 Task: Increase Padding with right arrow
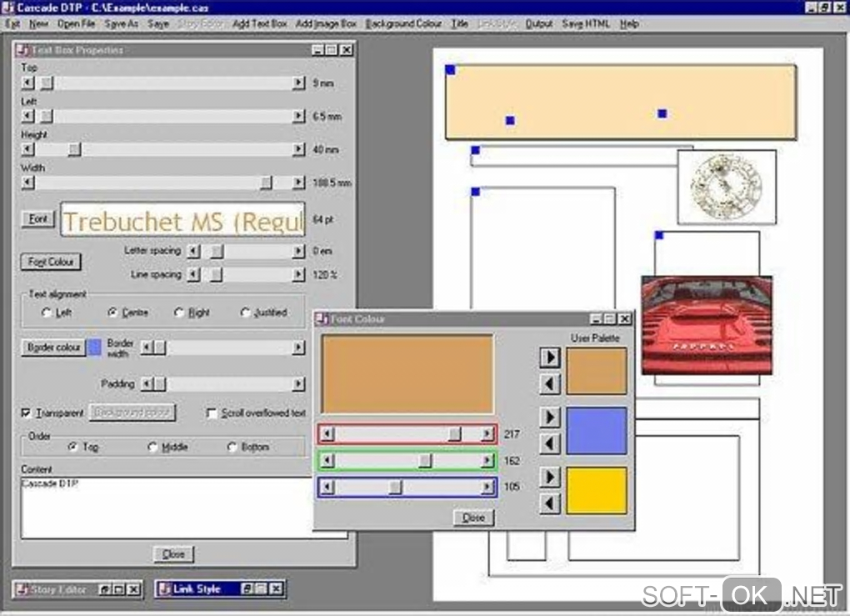[x=298, y=384]
